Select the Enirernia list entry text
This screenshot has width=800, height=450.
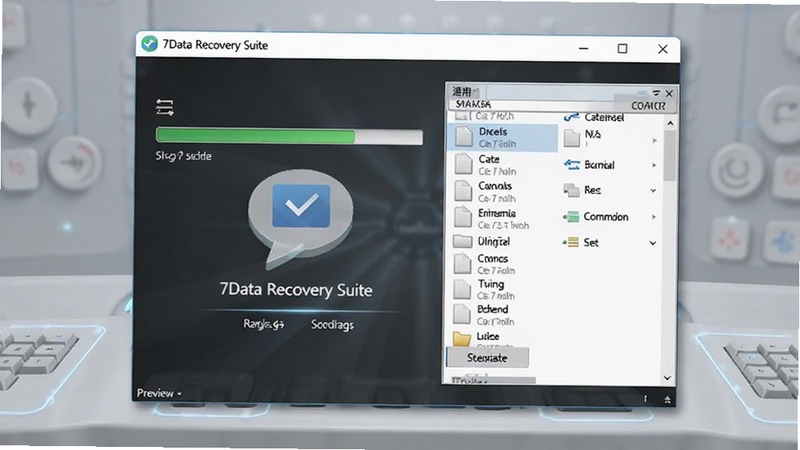[496, 213]
